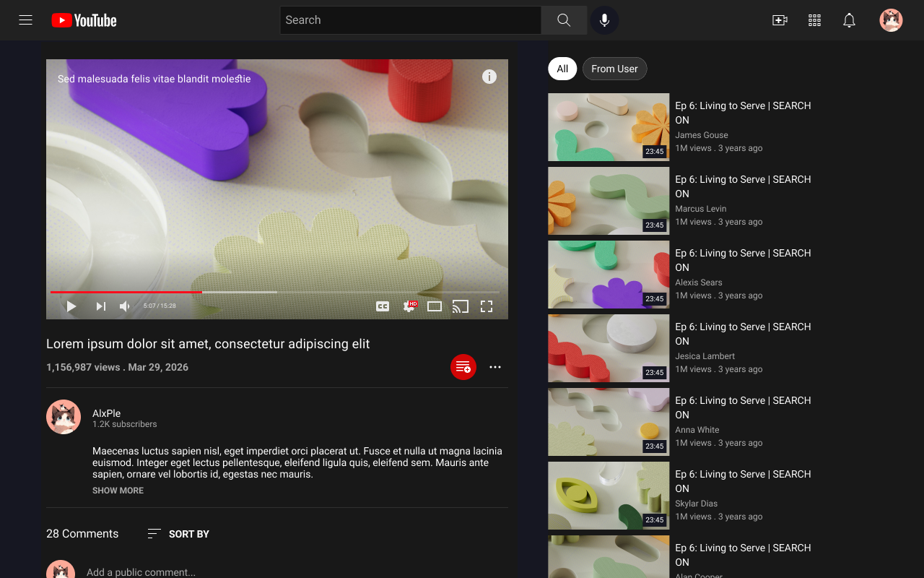The image size is (924, 578).
Task: Open AlxPle channel avatar
Action: pyautogui.click(x=64, y=417)
